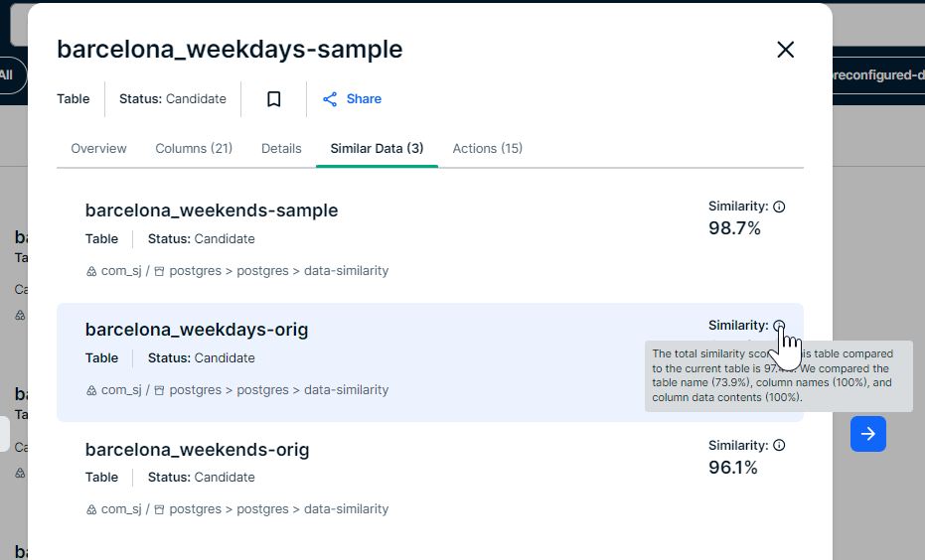
Task: Open the Columns (21) tab
Action: click(194, 149)
